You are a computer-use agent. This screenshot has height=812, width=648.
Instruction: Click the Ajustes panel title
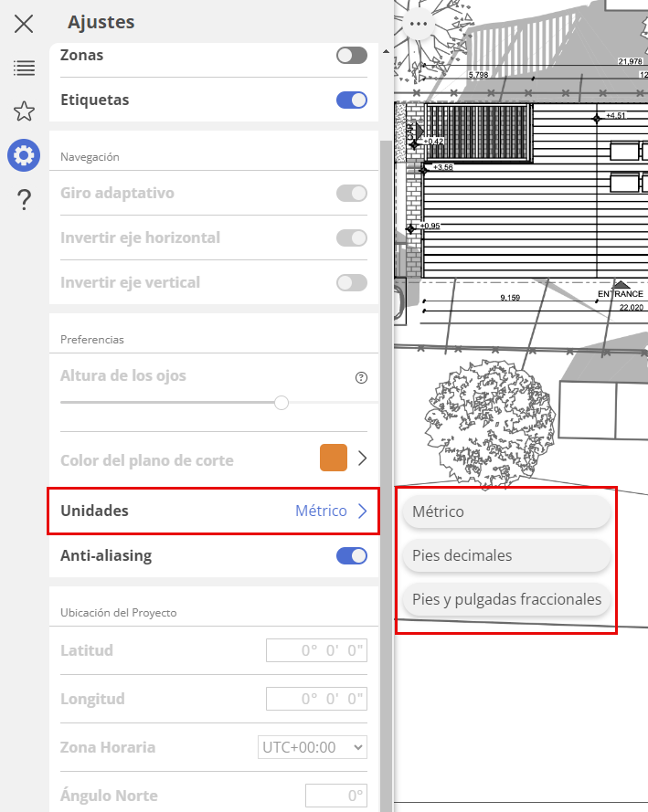click(101, 22)
